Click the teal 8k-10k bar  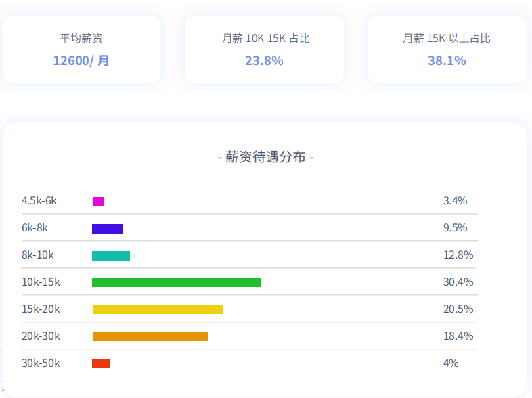pos(111,256)
